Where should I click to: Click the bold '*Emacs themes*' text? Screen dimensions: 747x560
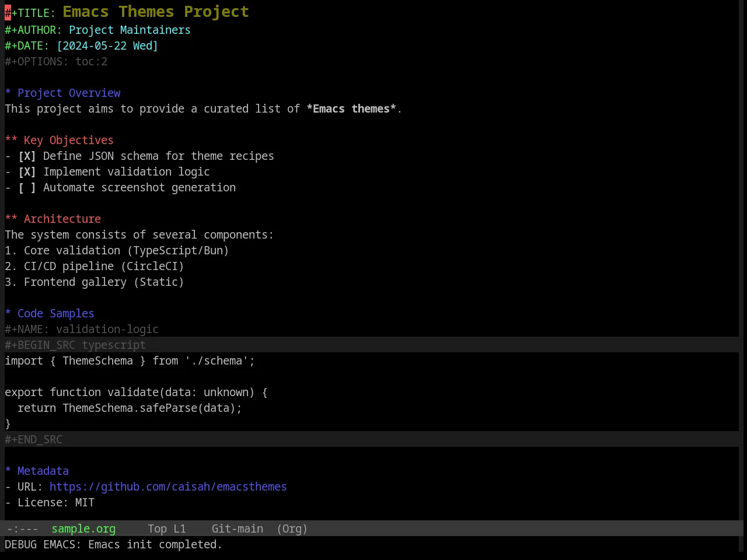pyautogui.click(x=351, y=108)
